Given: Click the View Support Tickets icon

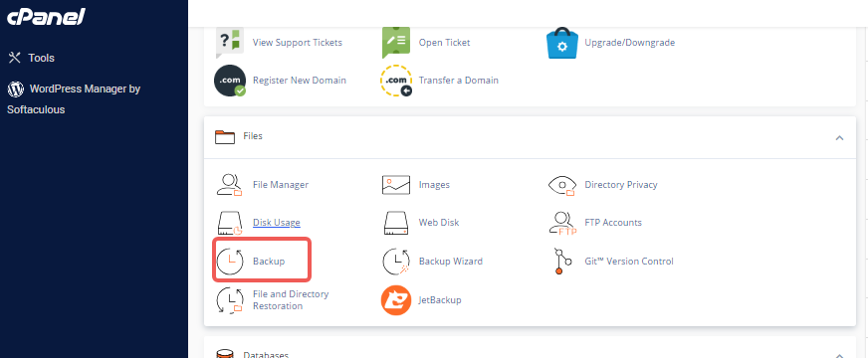Looking at the screenshot, I should (229, 43).
